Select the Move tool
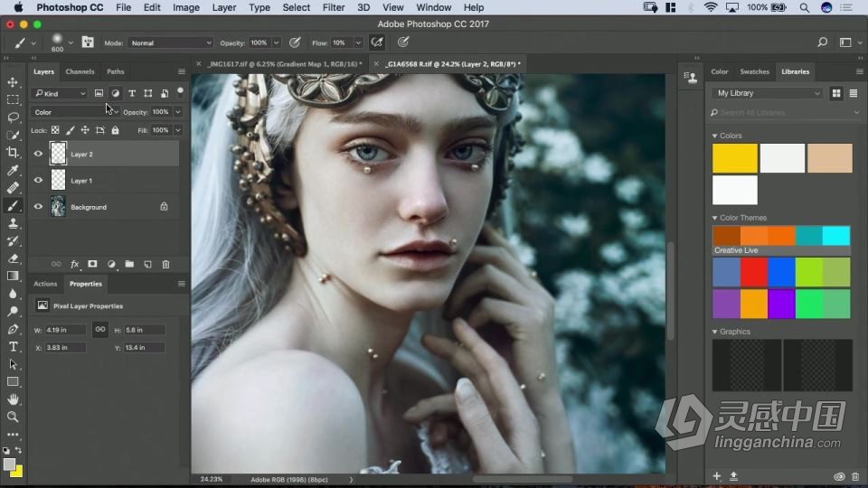 [x=13, y=82]
